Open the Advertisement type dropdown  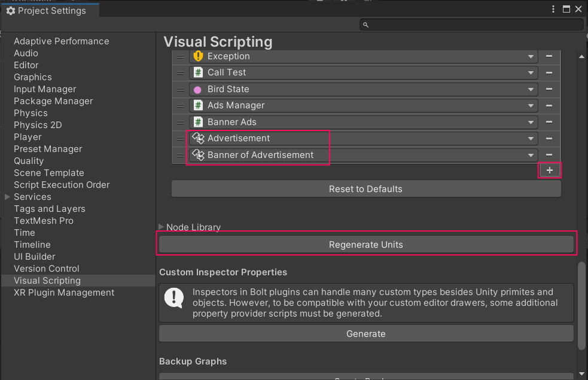tap(531, 138)
